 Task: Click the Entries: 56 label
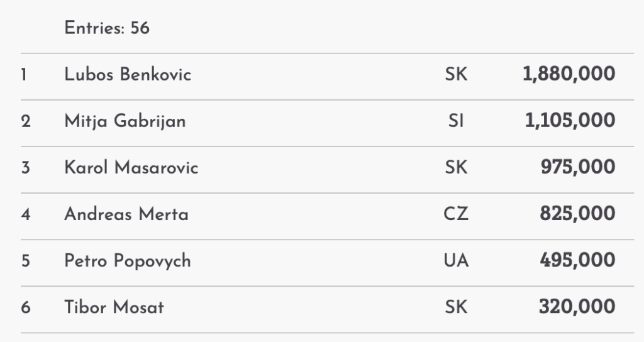pos(107,28)
